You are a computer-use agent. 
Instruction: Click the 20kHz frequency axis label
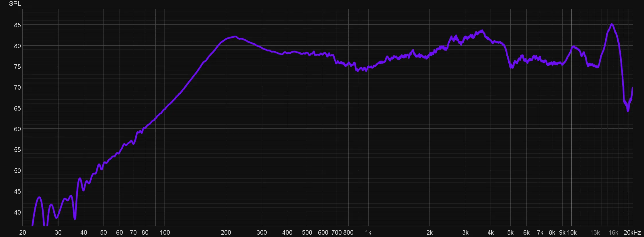632,233
